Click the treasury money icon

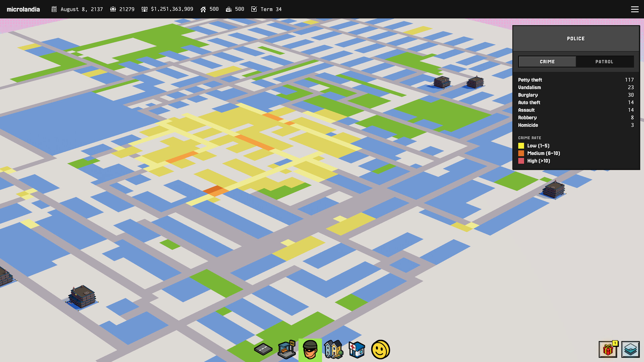(145, 9)
